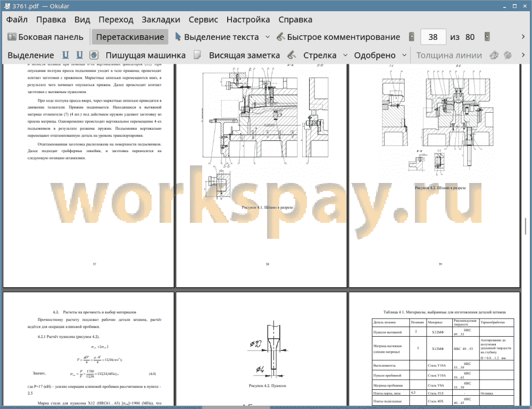Click the page number field showing 38

(433, 37)
